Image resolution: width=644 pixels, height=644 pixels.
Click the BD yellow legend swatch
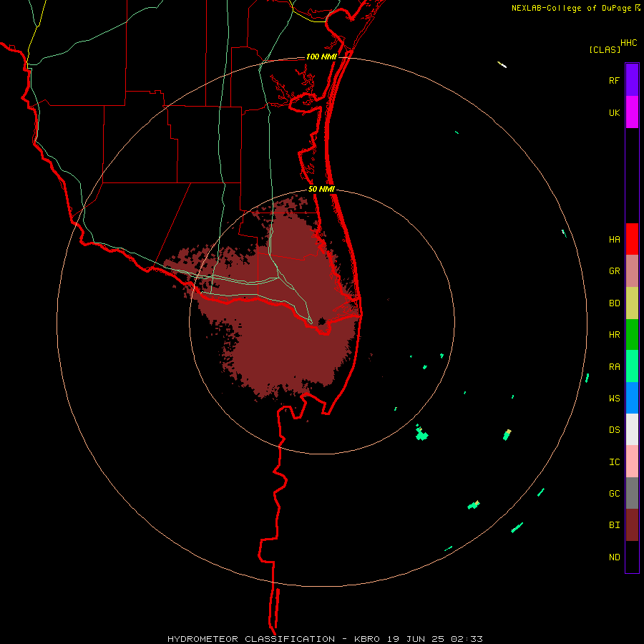point(632,303)
